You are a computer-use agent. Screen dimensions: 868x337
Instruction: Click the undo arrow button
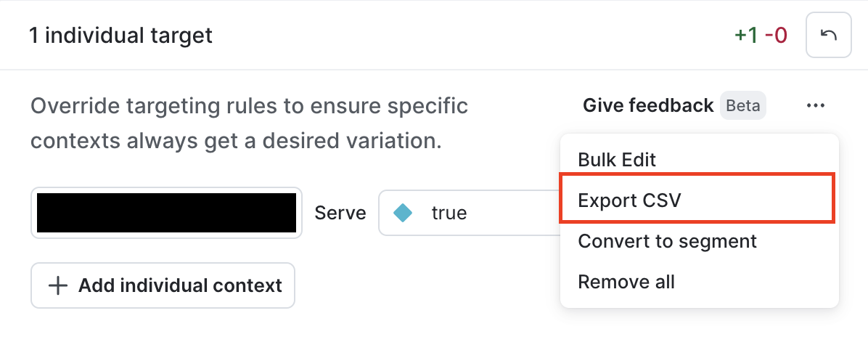pos(828,35)
